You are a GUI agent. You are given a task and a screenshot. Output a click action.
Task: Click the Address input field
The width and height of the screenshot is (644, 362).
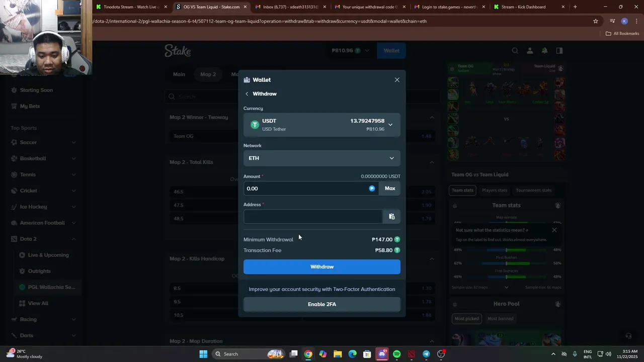(313, 217)
